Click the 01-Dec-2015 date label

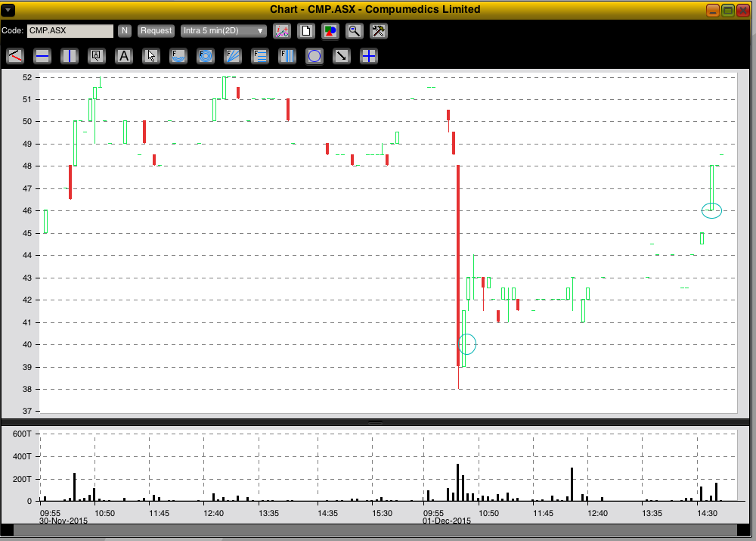click(x=447, y=521)
